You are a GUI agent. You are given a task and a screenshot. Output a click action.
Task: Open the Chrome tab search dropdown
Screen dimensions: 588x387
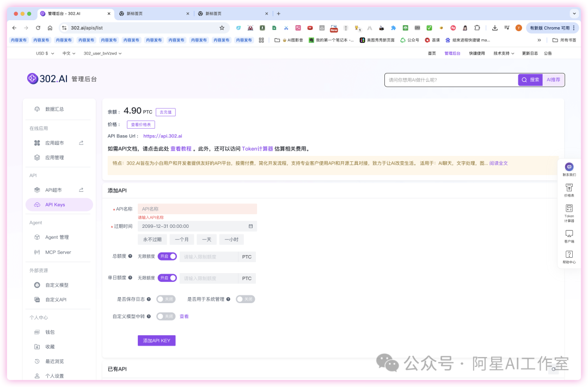574,14
